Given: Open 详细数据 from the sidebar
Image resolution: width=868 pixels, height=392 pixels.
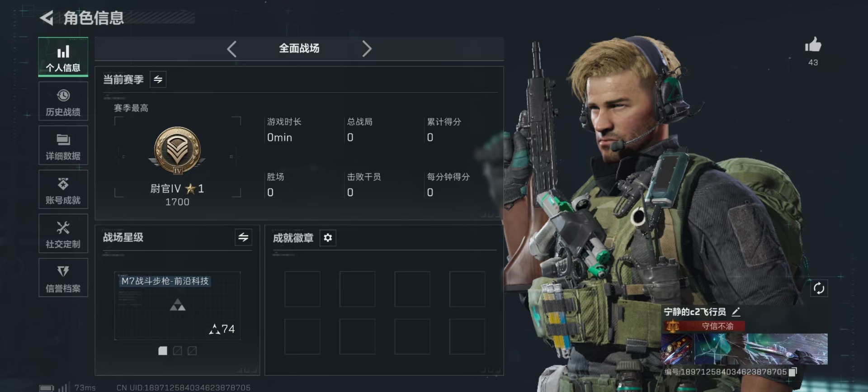Looking at the screenshot, I should (x=63, y=146).
